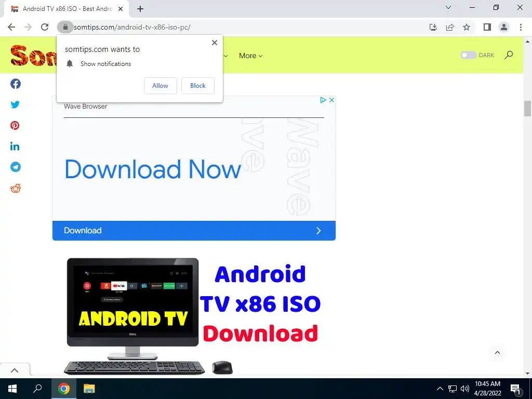This screenshot has width=532, height=399.
Task: Allow somtips.com notifications
Action: (x=160, y=86)
